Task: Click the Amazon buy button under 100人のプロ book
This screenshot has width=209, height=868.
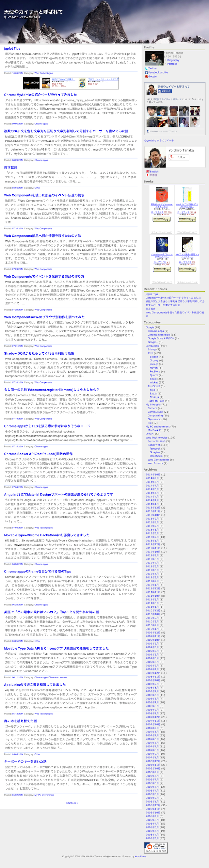Action: tap(187, 219)
